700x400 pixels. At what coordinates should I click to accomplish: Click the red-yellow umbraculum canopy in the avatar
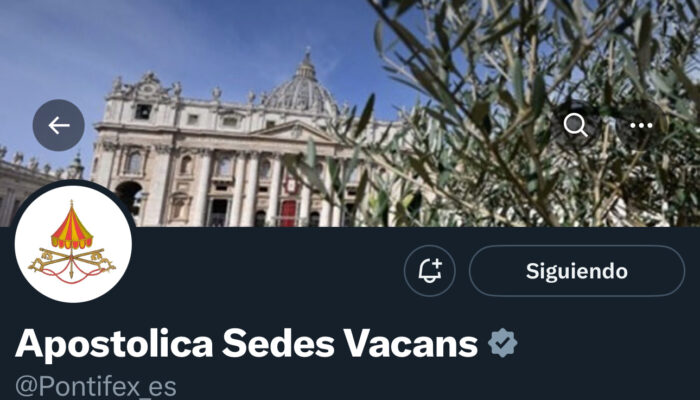click(x=72, y=228)
